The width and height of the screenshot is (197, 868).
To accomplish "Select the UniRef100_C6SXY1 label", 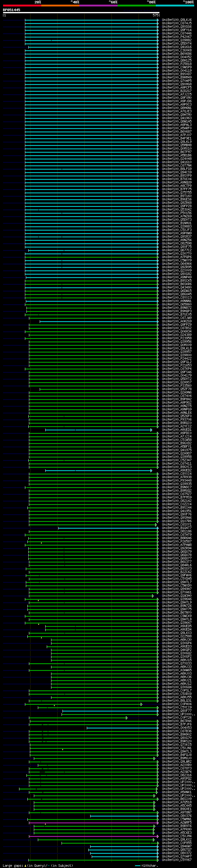I will (x=177, y=524).
